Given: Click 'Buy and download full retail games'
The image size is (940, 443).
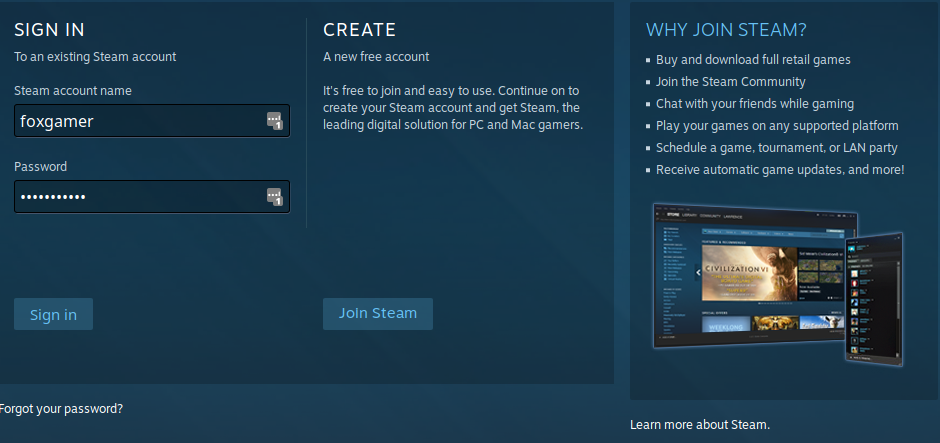Looking at the screenshot, I should click(753, 60).
